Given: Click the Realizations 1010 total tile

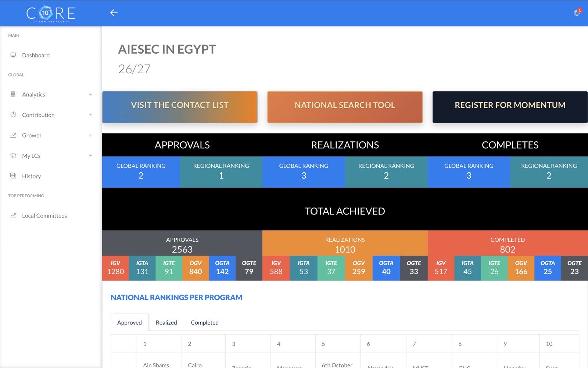Looking at the screenshot, I should click(345, 243).
